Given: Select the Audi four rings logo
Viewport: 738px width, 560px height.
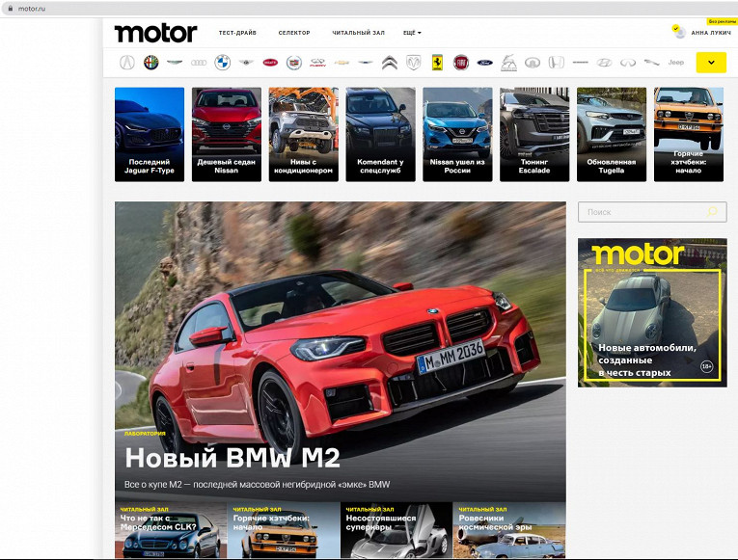Looking at the screenshot, I should pyautogui.click(x=199, y=62).
